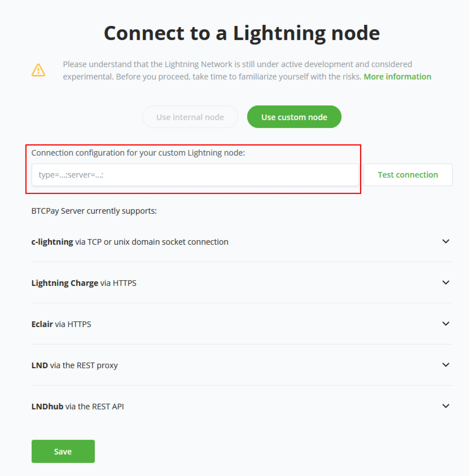Show details for LND via the REST proxy

point(75,365)
